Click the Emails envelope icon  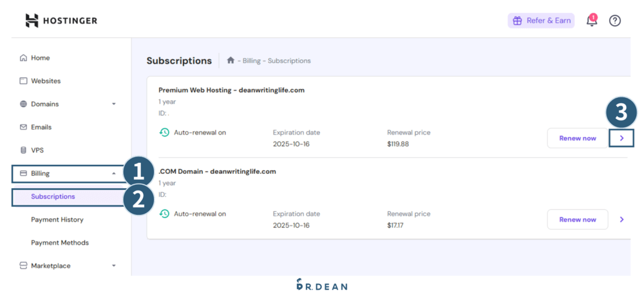(x=24, y=127)
